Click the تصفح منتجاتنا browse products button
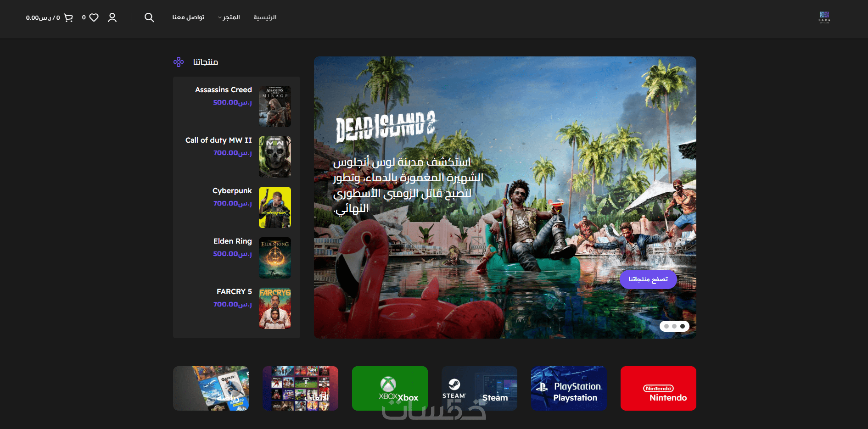The height and width of the screenshot is (429, 868). click(x=648, y=279)
